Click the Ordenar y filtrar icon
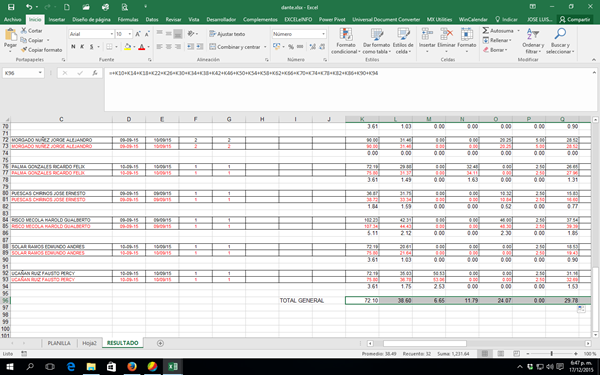 click(533, 34)
